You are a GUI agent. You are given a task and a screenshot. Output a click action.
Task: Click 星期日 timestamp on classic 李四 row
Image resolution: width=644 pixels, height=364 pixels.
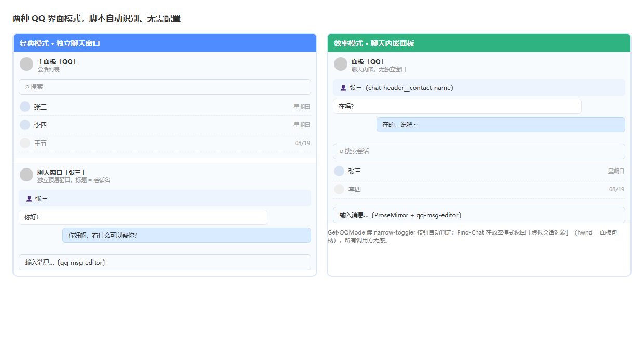pyautogui.click(x=302, y=125)
